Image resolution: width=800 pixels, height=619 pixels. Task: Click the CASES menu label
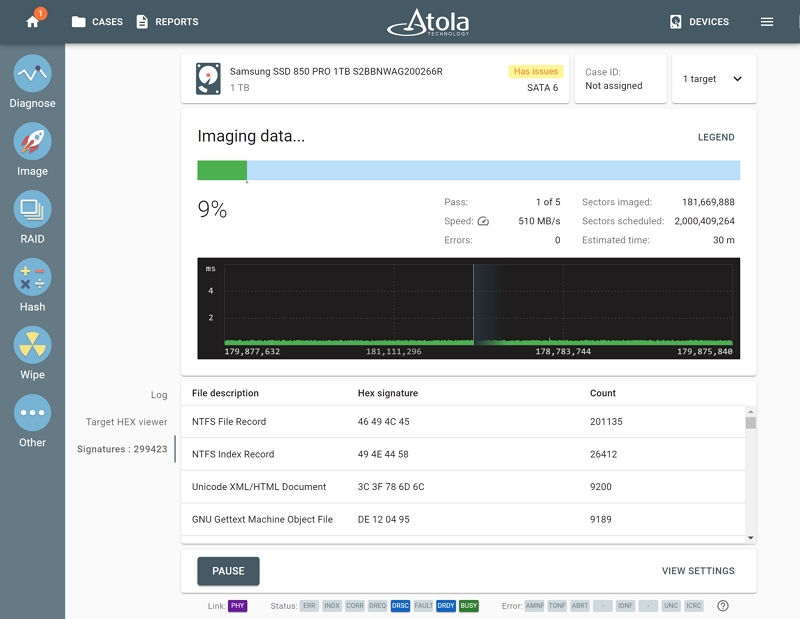tap(107, 21)
